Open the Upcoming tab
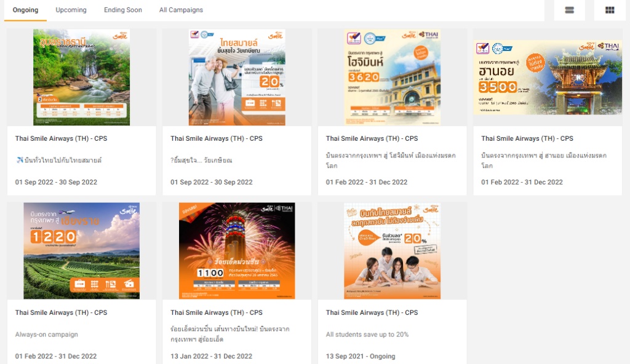Image resolution: width=630 pixels, height=364 pixels. click(71, 10)
